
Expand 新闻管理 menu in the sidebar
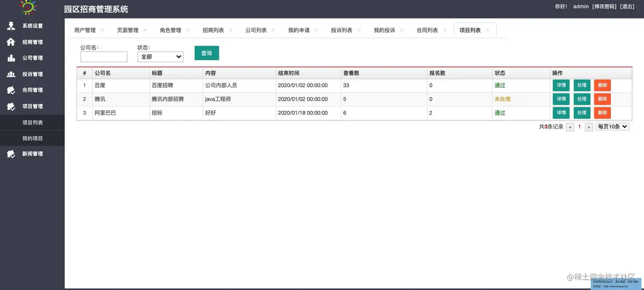(x=32, y=154)
